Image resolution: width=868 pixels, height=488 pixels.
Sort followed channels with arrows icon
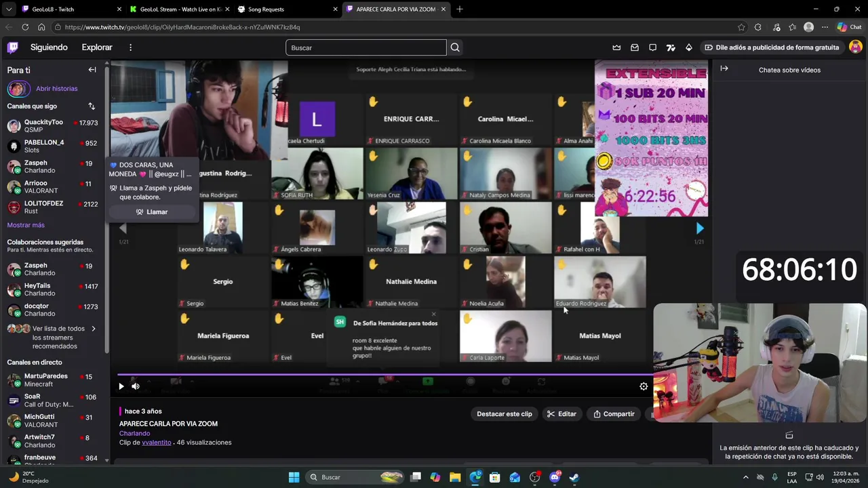(x=92, y=106)
